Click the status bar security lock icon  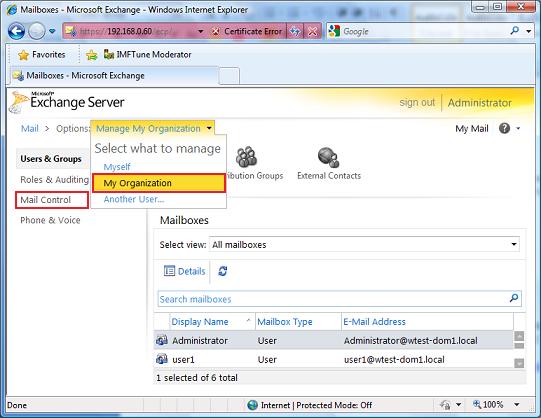(445, 405)
